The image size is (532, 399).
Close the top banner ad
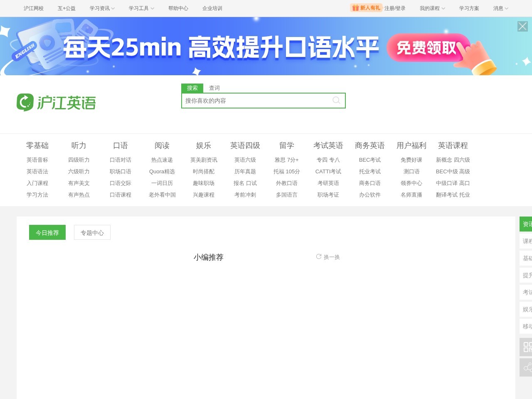[522, 27]
